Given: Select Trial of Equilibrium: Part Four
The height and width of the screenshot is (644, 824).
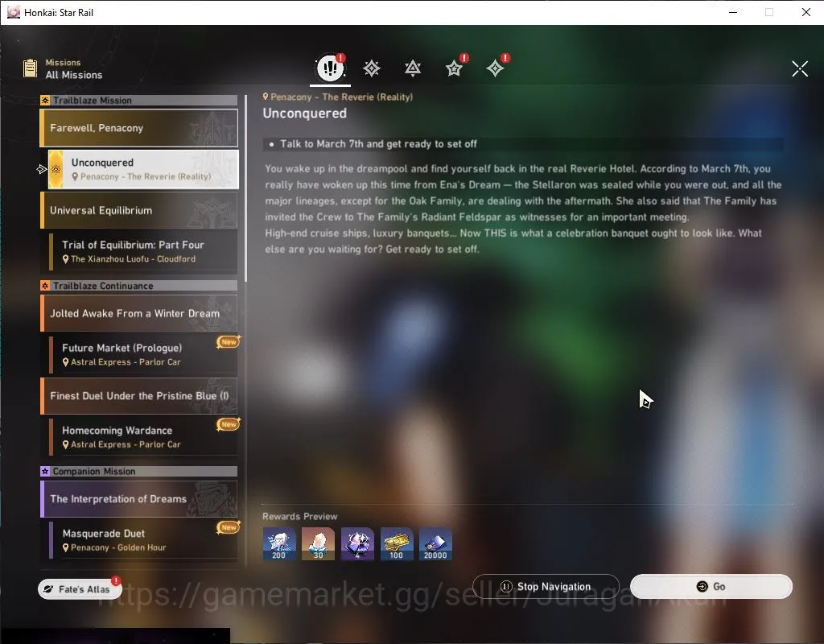Looking at the screenshot, I should (x=143, y=251).
